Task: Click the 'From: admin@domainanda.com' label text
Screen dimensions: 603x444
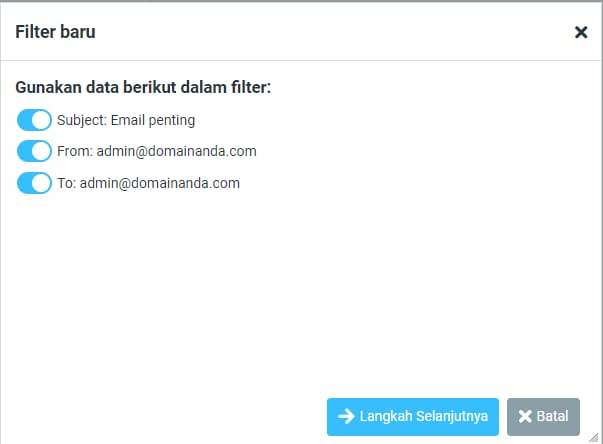Action: (x=157, y=152)
